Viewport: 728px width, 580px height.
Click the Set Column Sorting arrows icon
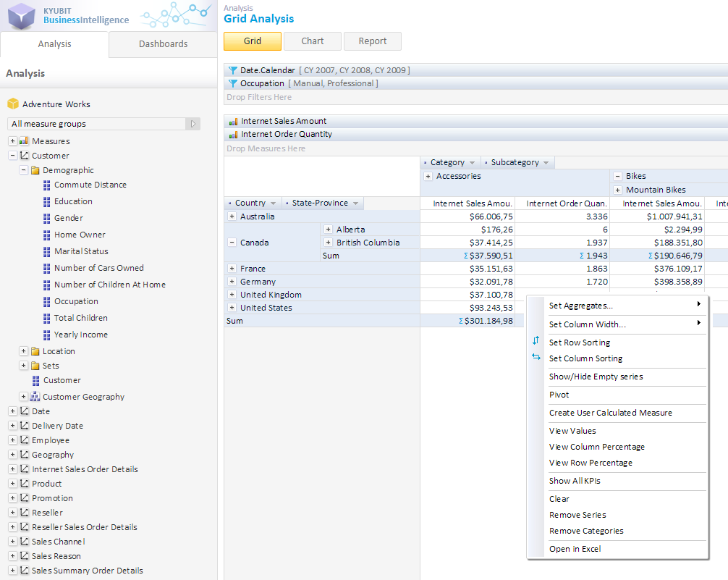536,356
